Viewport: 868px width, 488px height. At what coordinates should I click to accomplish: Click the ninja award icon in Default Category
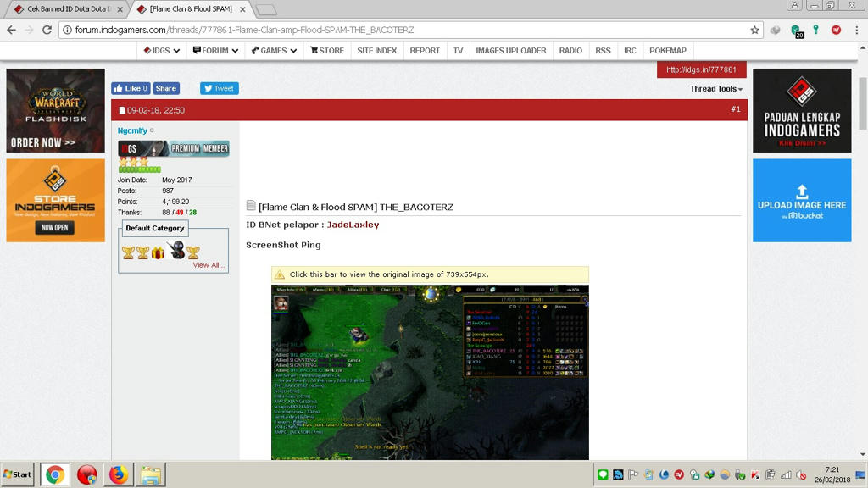(177, 250)
